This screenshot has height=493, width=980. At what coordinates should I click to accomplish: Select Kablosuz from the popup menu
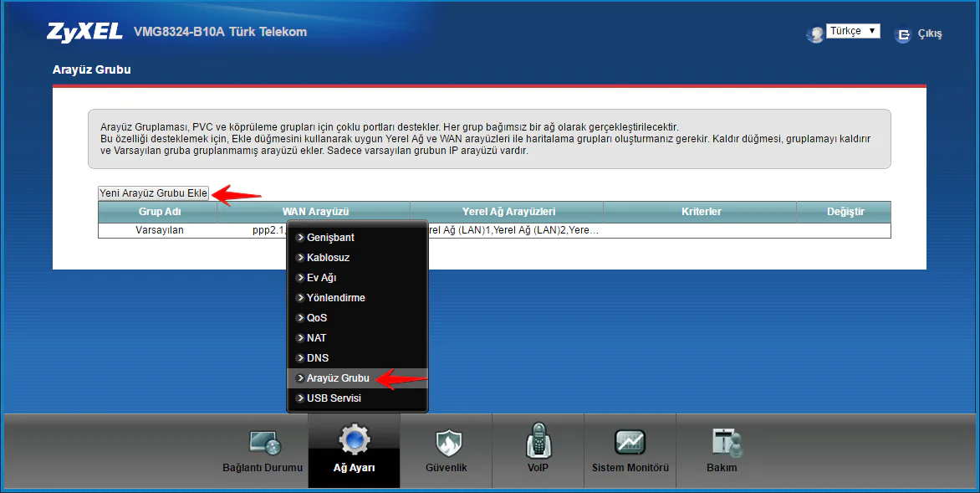(x=328, y=258)
